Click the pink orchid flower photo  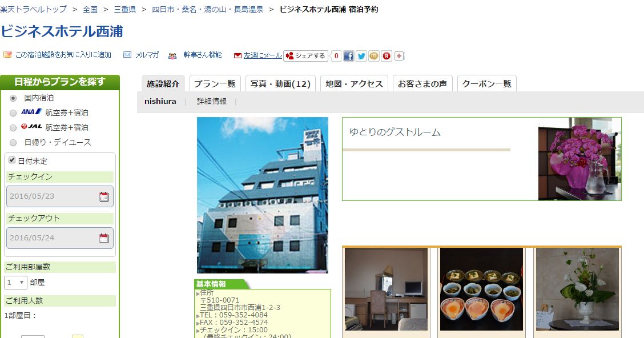(579, 159)
